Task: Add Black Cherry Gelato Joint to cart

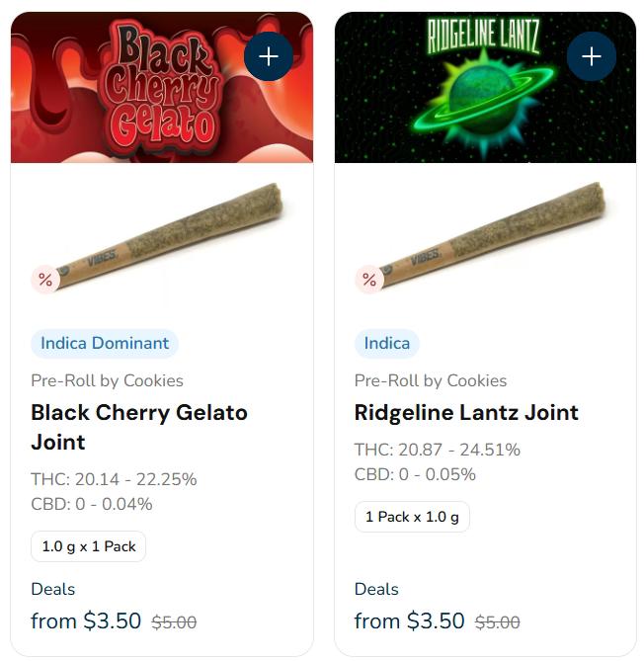Action: pyautogui.click(x=269, y=56)
